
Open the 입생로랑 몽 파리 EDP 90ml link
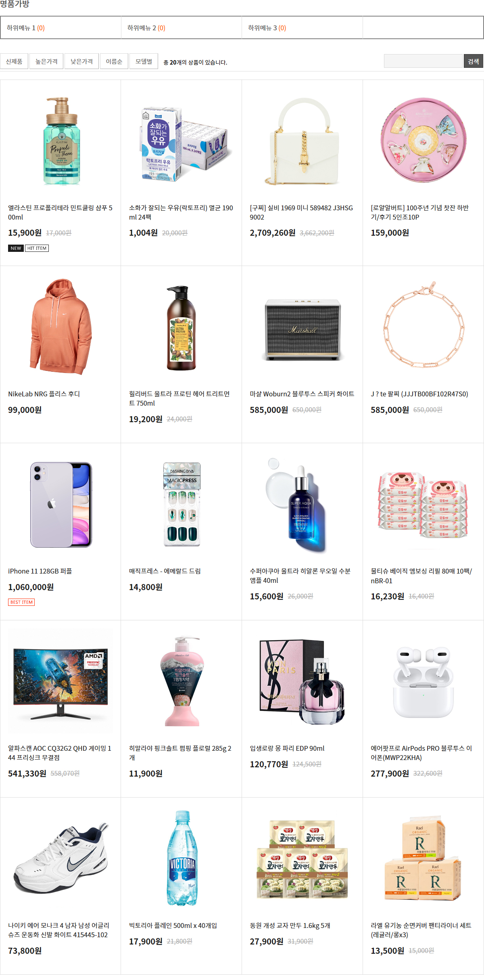[287, 748]
